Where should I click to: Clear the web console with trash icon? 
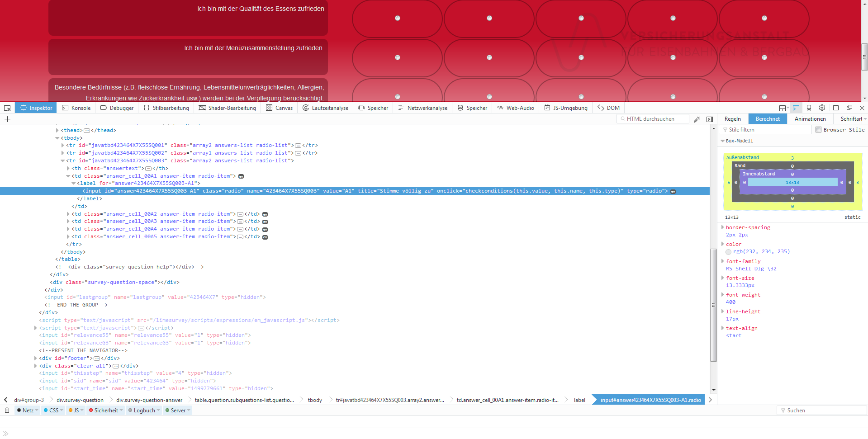point(7,410)
